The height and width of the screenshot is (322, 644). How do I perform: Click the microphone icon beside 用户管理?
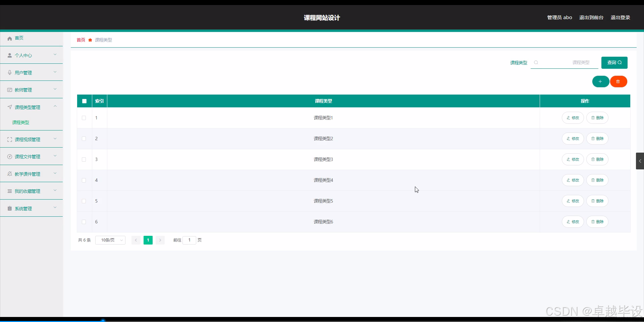pos(10,72)
